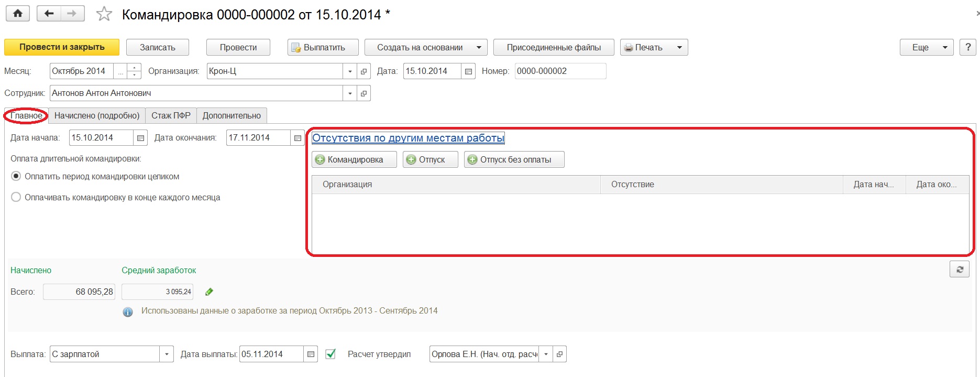Viewport: 980px width, 377px height.
Task: Edit average earnings with the pencil icon
Action: [x=209, y=292]
